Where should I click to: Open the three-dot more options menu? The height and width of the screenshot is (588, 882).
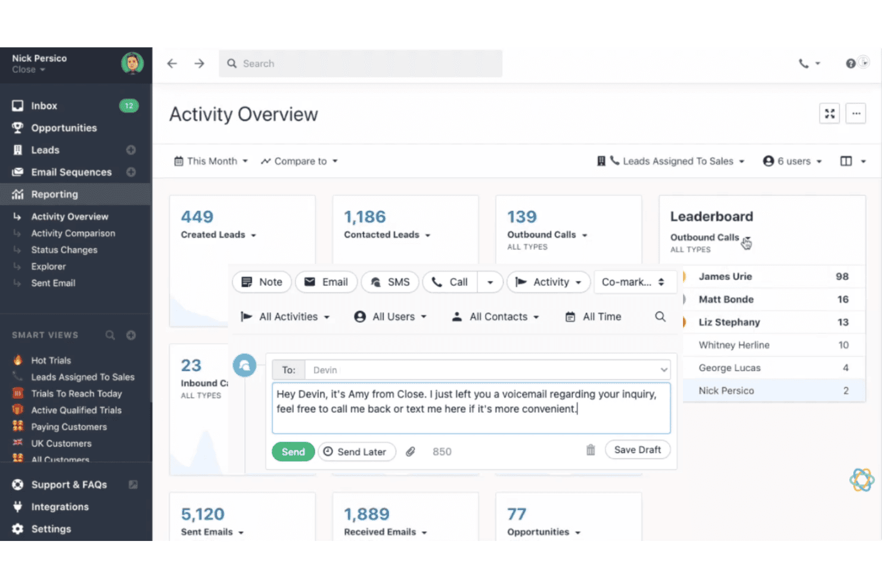pos(856,113)
